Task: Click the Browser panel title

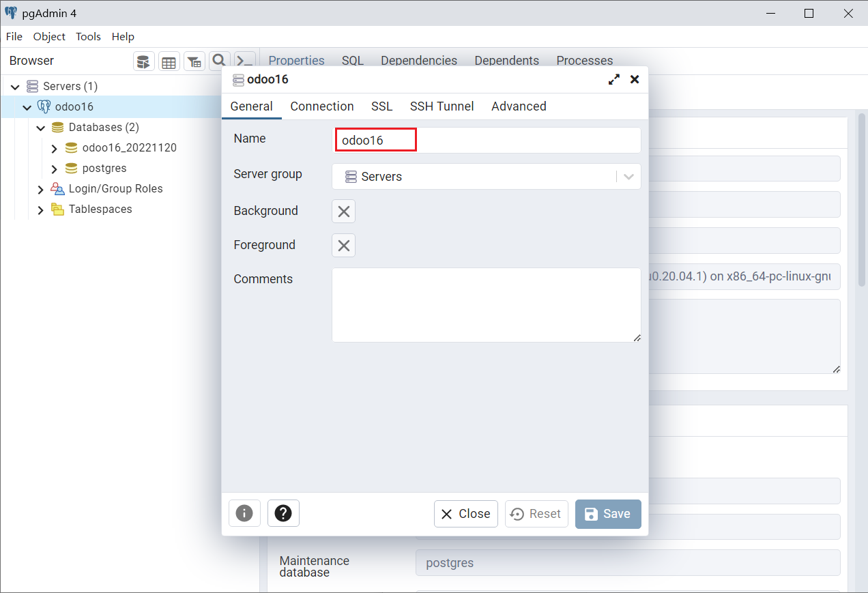Action: click(31, 61)
